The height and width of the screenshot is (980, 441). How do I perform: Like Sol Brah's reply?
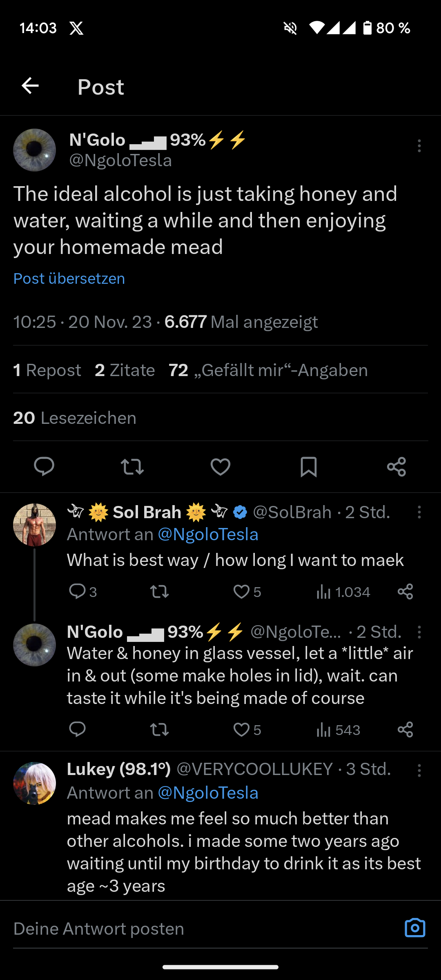pyautogui.click(x=242, y=592)
